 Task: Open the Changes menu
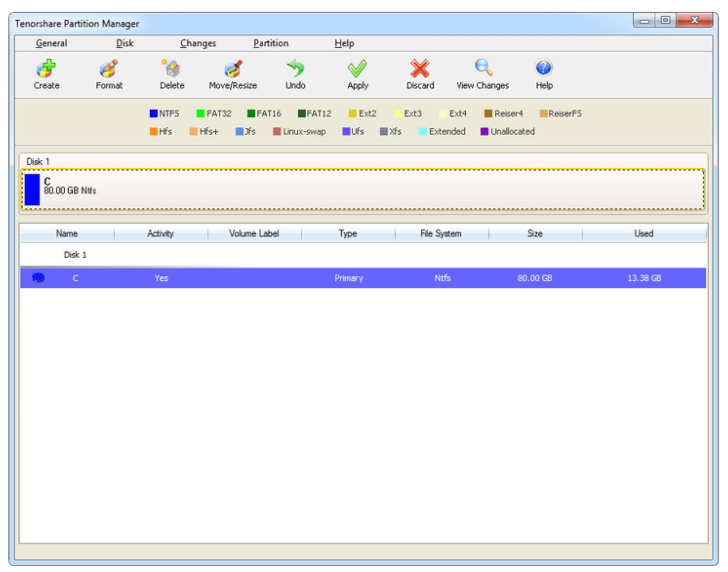point(198,43)
